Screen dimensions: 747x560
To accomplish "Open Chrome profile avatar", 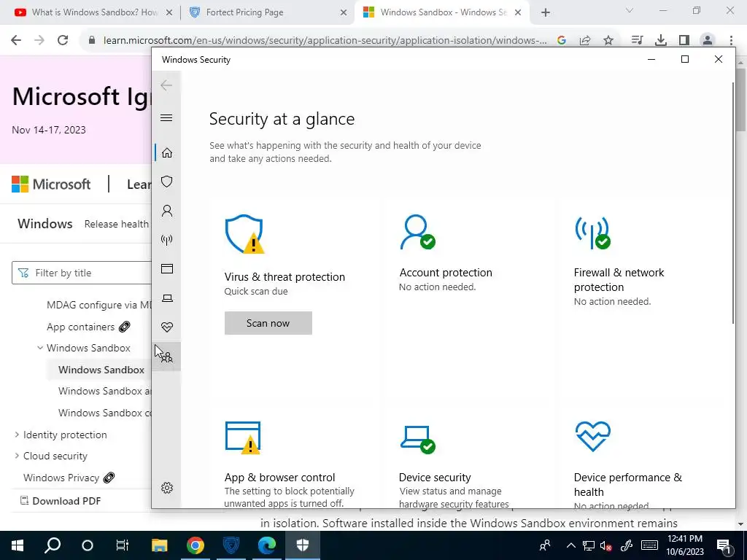I will tap(708, 41).
